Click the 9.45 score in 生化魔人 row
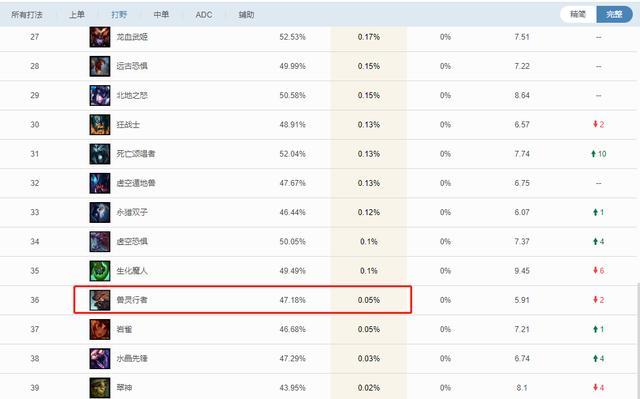The height and width of the screenshot is (399, 640). click(522, 271)
